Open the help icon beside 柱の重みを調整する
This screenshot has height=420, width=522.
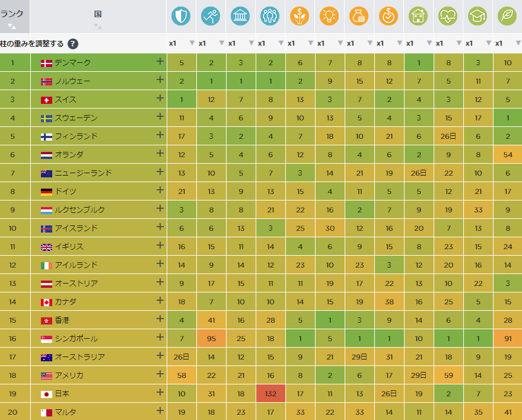72,43
